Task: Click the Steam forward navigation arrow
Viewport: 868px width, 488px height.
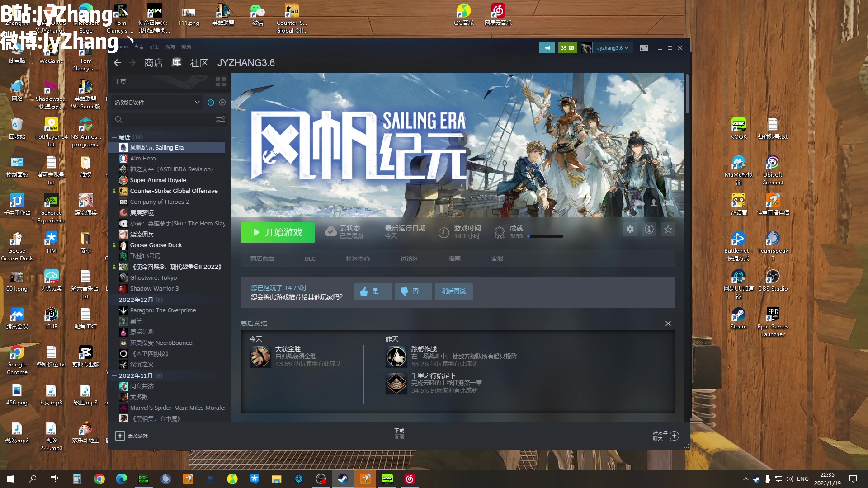Action: pos(132,63)
